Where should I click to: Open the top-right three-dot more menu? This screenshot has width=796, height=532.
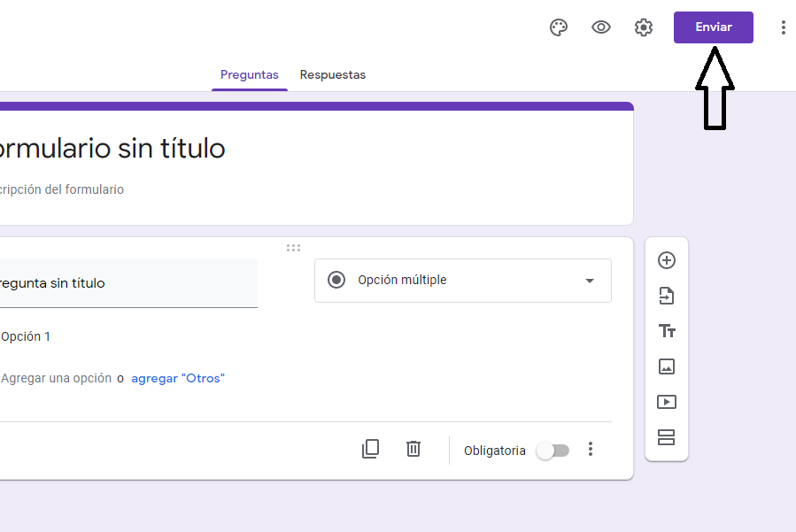(784, 27)
